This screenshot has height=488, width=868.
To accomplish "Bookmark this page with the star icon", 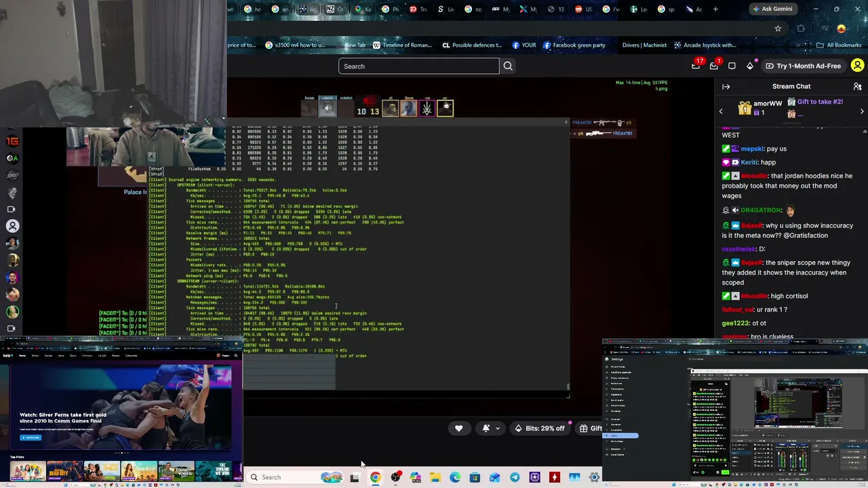I will click(778, 28).
